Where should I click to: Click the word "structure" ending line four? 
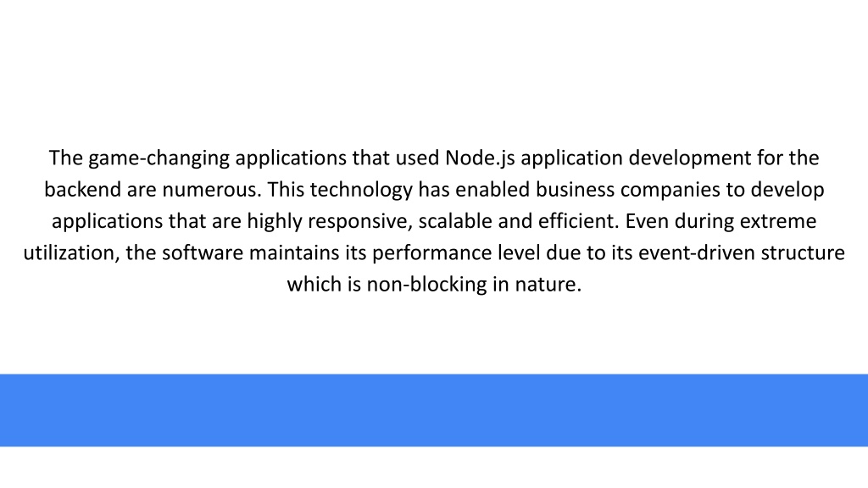(x=803, y=253)
